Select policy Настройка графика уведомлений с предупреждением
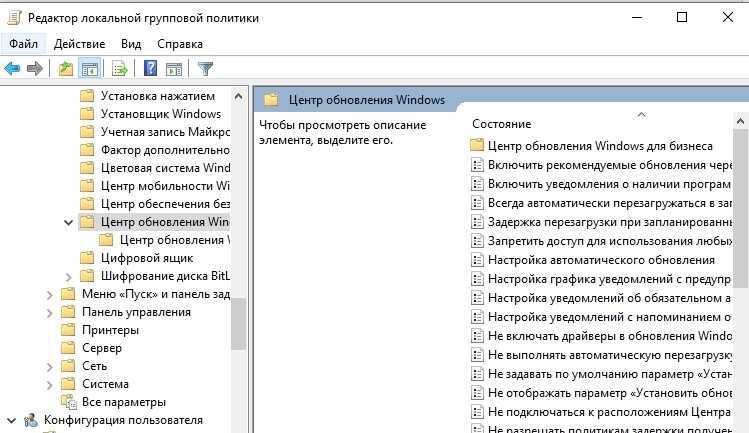Image resolution: width=749 pixels, height=433 pixels. point(609,279)
